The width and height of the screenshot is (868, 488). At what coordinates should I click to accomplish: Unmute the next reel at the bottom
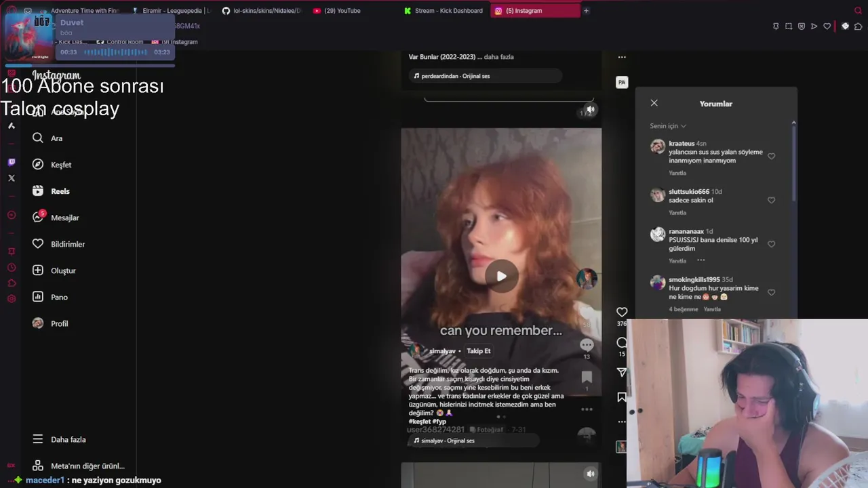(591, 474)
